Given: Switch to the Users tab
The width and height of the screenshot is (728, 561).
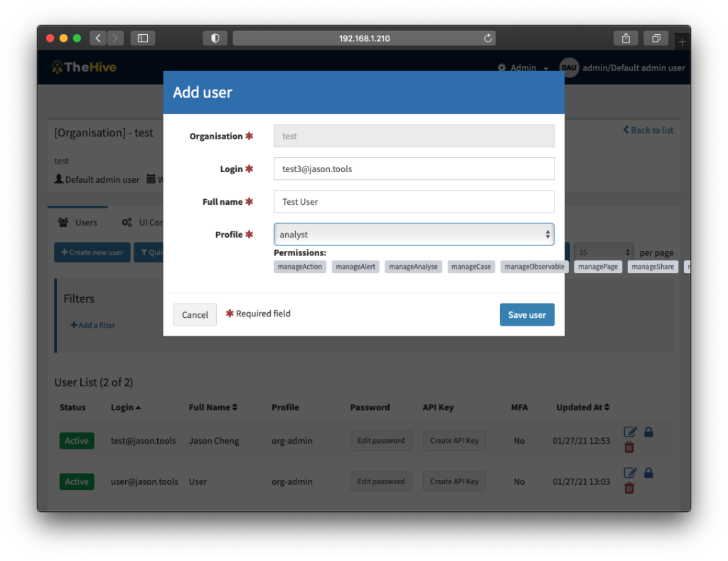Looking at the screenshot, I should pos(77,223).
